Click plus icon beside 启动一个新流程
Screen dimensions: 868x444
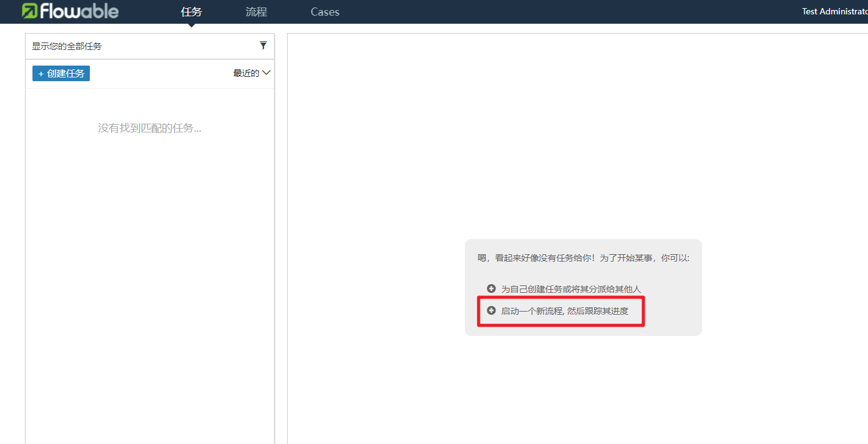491,310
